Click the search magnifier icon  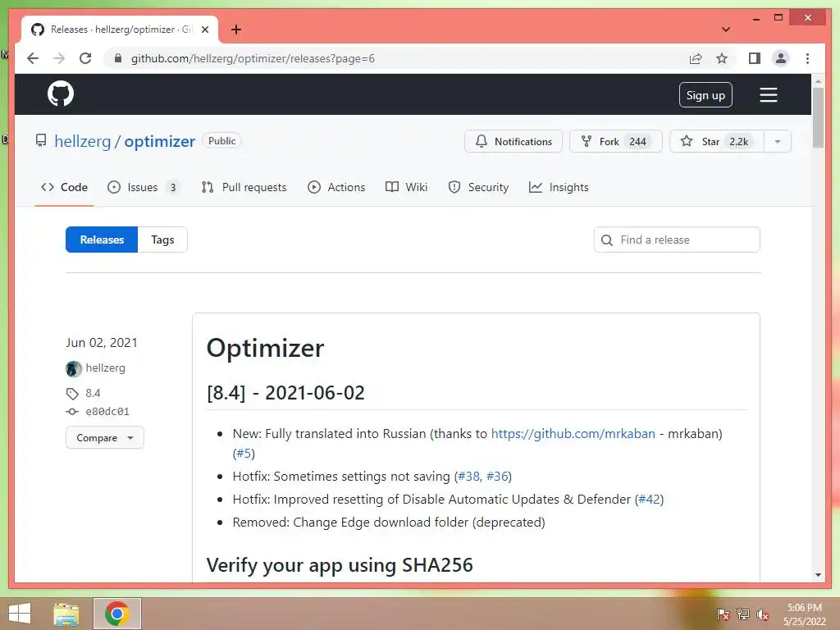pyautogui.click(x=607, y=240)
